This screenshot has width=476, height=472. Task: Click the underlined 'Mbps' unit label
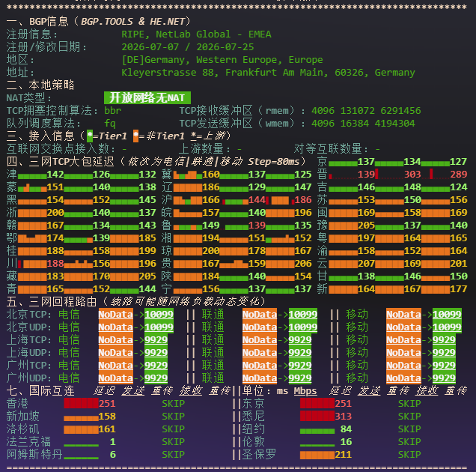point(305,391)
